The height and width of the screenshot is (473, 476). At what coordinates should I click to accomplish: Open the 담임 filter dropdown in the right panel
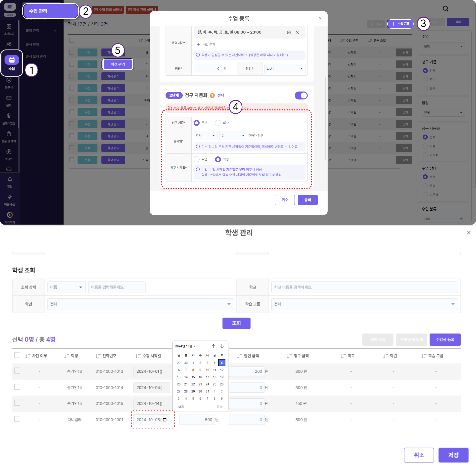(443, 113)
